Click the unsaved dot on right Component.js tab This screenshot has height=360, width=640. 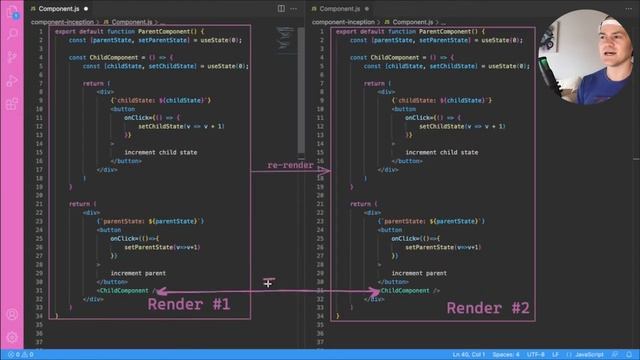(x=367, y=9)
